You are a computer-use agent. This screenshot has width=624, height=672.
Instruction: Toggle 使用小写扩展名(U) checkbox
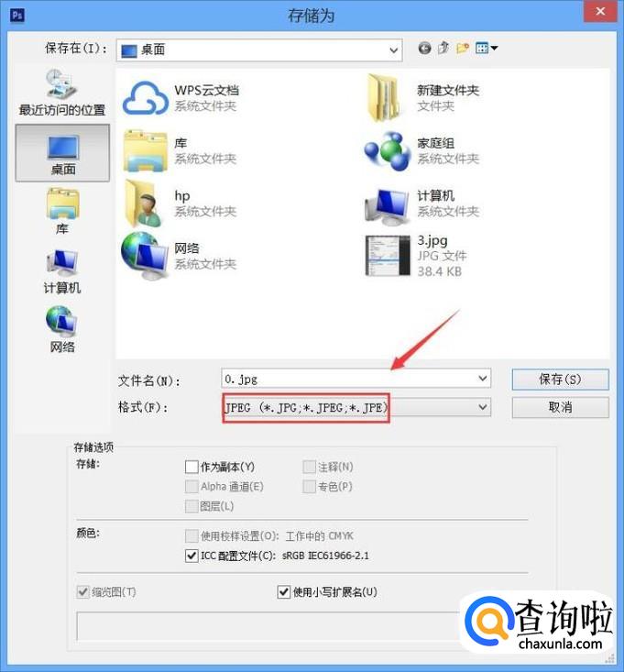283,592
